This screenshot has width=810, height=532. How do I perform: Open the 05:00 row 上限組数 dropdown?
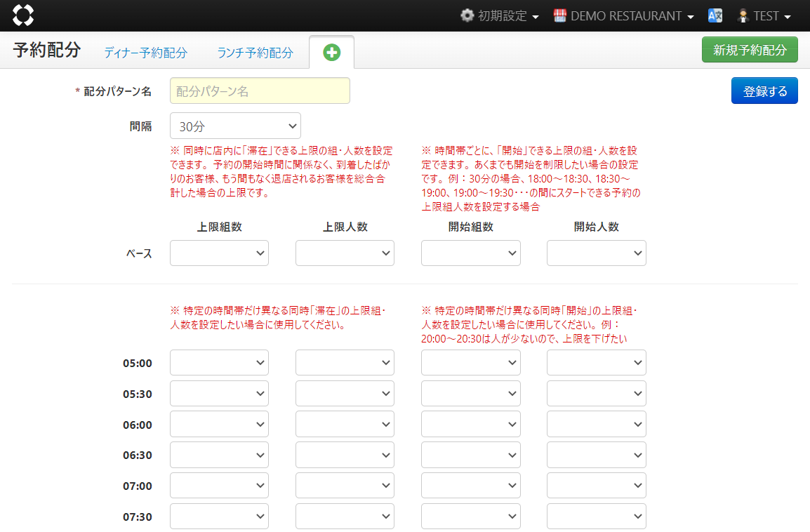(x=219, y=363)
